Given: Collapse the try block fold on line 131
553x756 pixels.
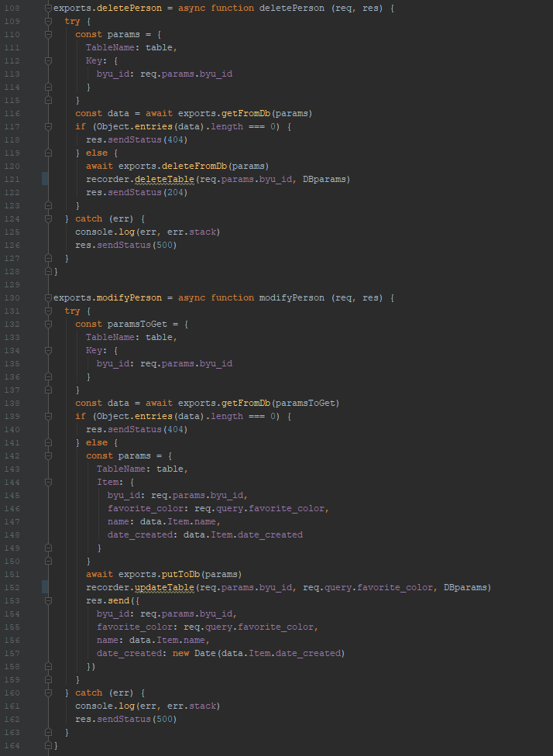Looking at the screenshot, I should click(48, 311).
